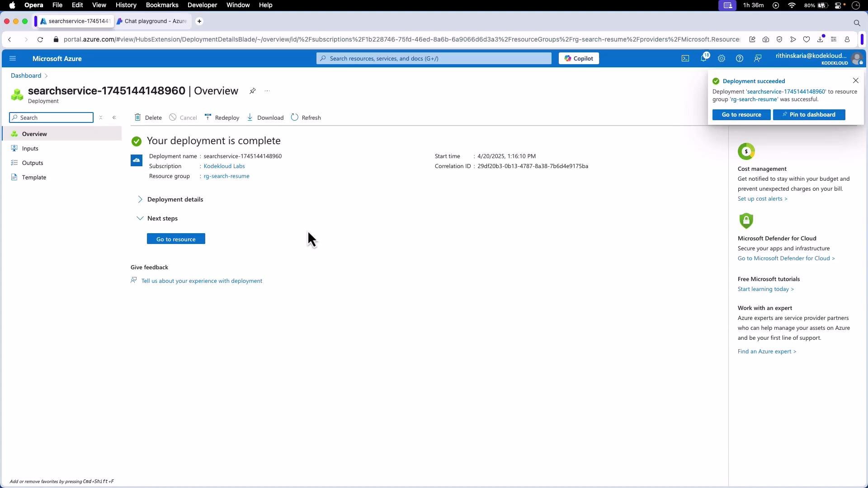Click Go to resource under Next steps
The height and width of the screenshot is (488, 868).
click(x=176, y=239)
